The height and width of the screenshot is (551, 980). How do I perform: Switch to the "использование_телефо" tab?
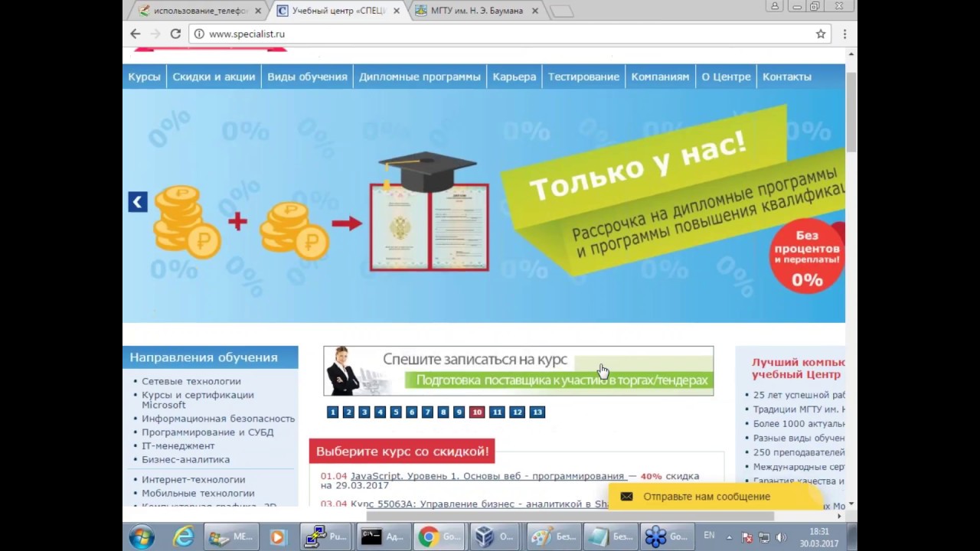[200, 11]
